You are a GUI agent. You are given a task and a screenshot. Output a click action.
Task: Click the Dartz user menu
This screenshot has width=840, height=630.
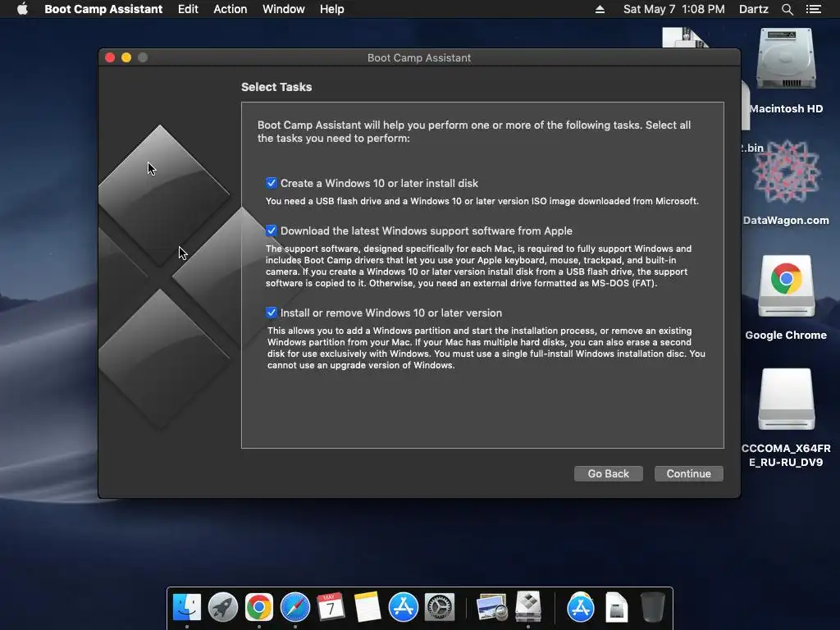753,9
